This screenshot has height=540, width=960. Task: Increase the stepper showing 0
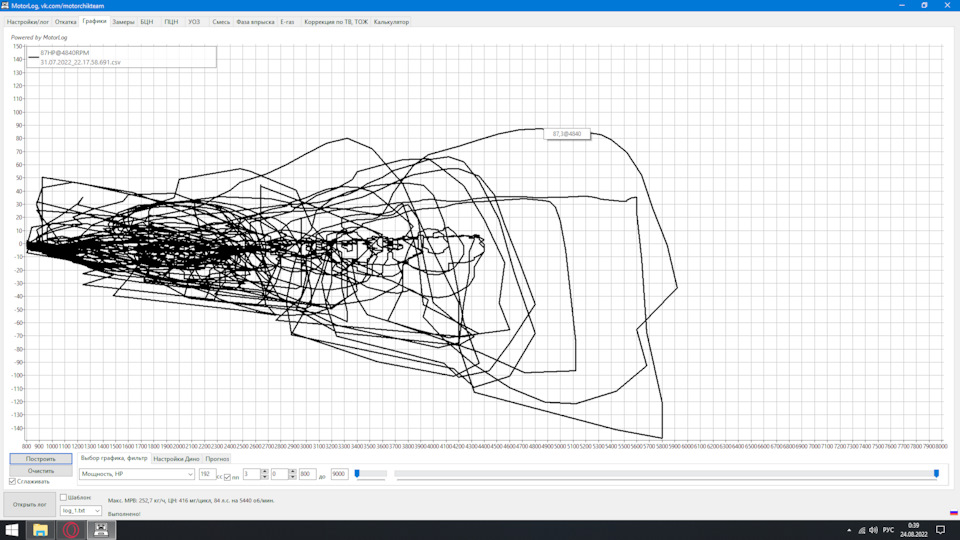point(292,471)
